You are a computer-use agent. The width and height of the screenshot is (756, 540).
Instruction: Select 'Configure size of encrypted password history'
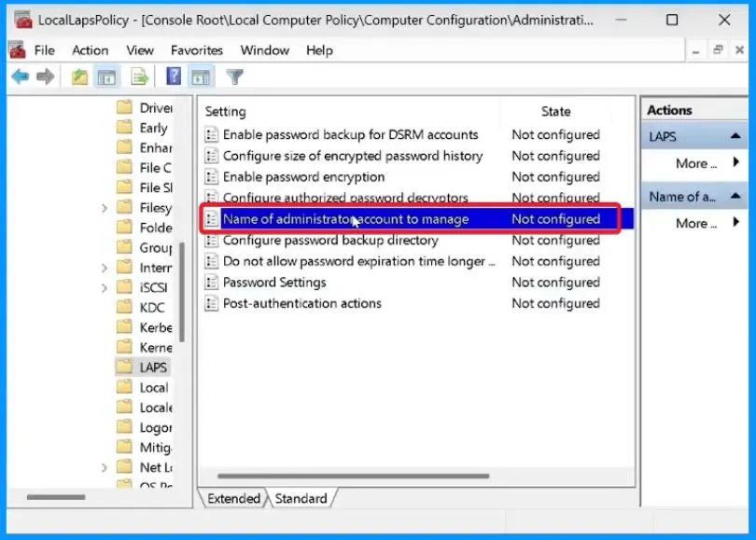pyautogui.click(x=353, y=156)
